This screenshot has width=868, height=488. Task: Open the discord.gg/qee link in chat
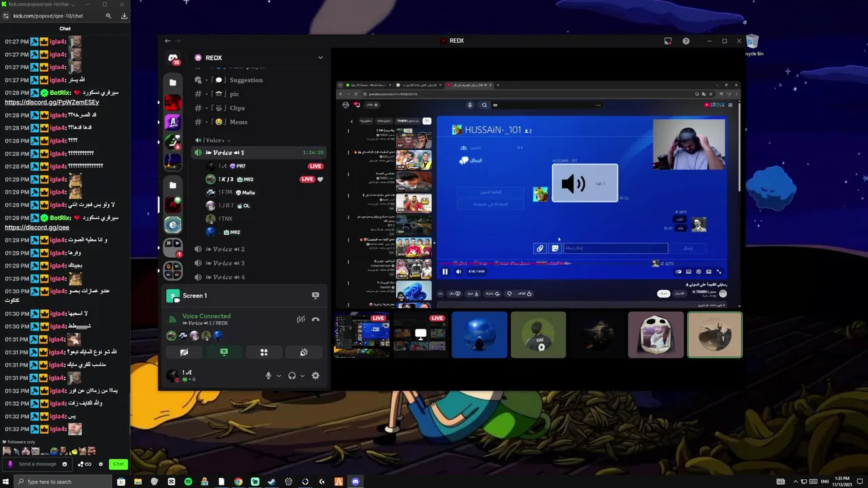pyautogui.click(x=37, y=228)
